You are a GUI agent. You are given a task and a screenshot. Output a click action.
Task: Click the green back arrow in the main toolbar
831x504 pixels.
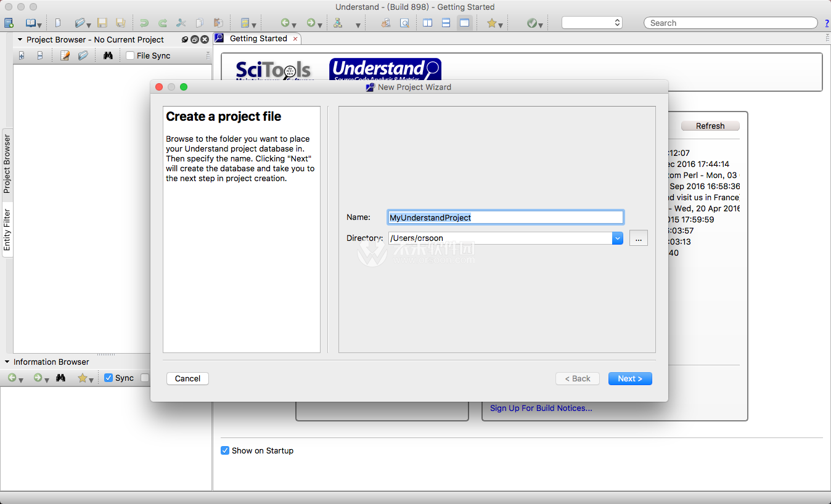[285, 23]
